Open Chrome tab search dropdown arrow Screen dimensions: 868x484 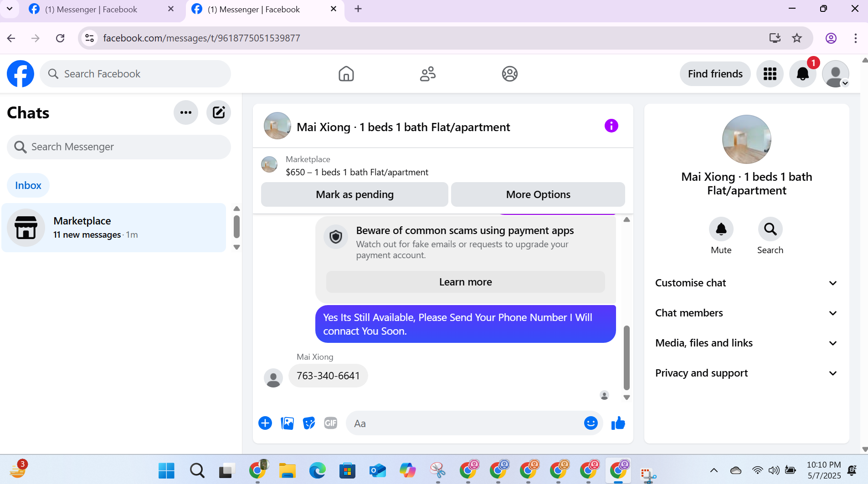(10, 9)
